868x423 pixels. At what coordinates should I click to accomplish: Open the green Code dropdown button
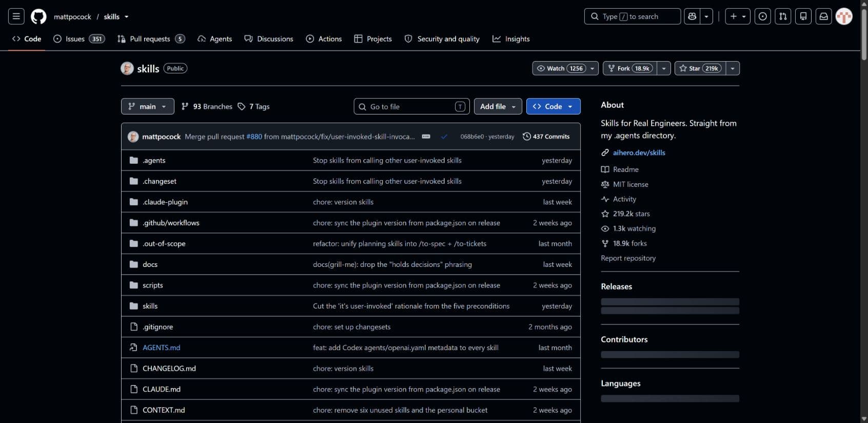point(554,106)
